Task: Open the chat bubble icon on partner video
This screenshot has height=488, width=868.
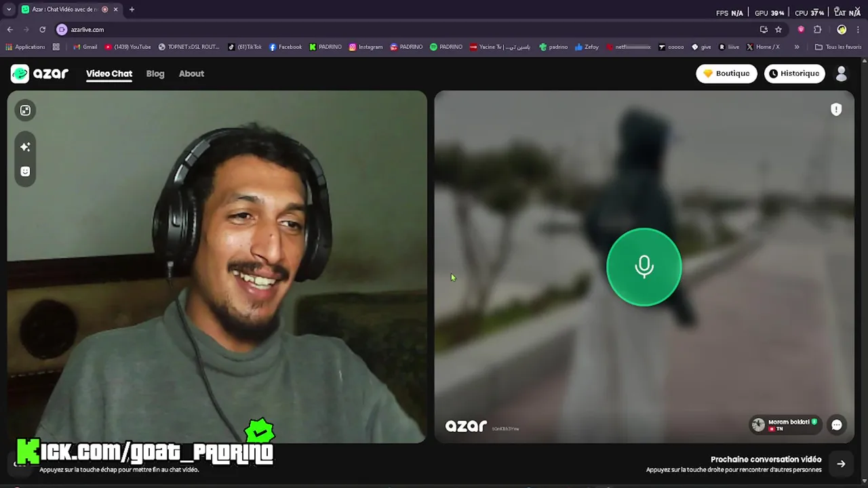Action: pyautogui.click(x=837, y=425)
